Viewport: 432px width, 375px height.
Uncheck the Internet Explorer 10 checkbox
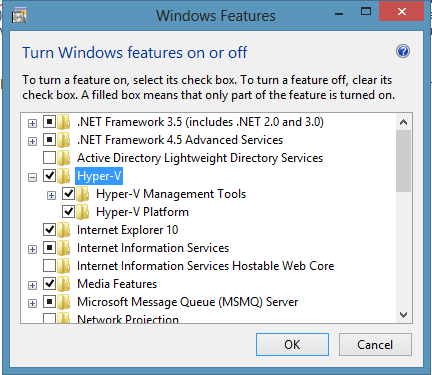coord(49,229)
